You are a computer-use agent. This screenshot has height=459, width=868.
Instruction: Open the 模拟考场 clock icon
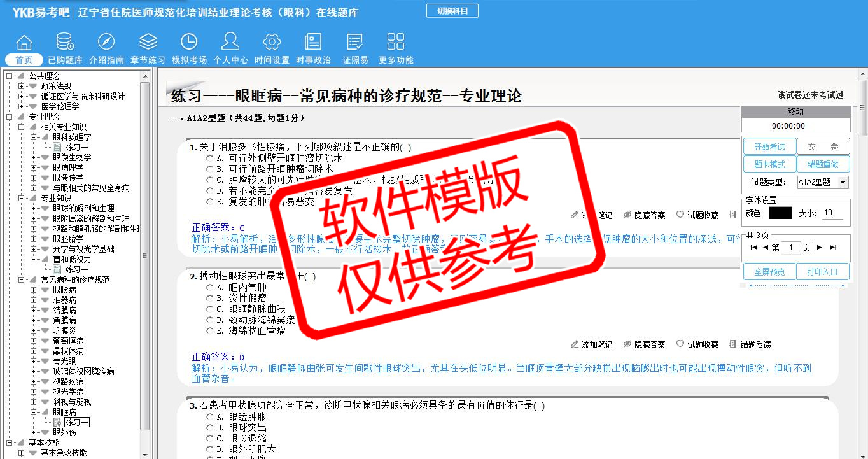[x=189, y=42]
